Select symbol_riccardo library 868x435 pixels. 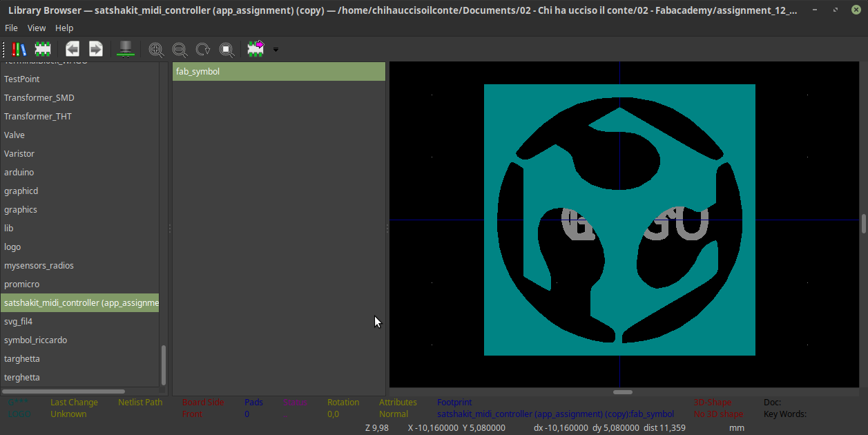tap(79, 340)
